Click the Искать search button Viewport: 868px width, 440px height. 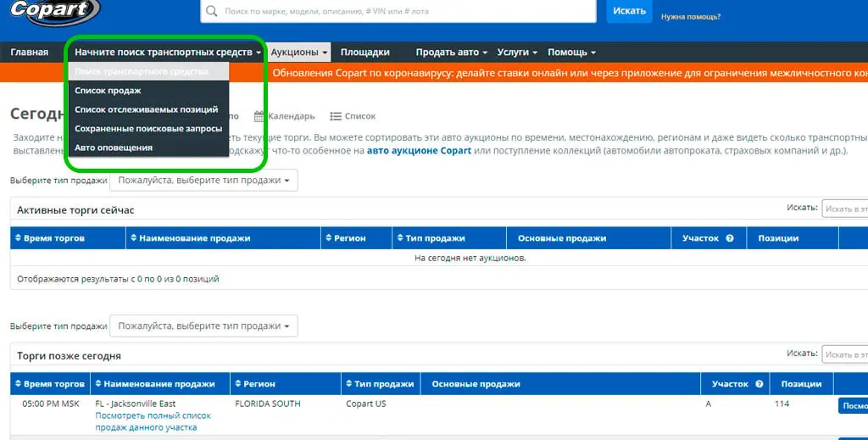(x=630, y=11)
